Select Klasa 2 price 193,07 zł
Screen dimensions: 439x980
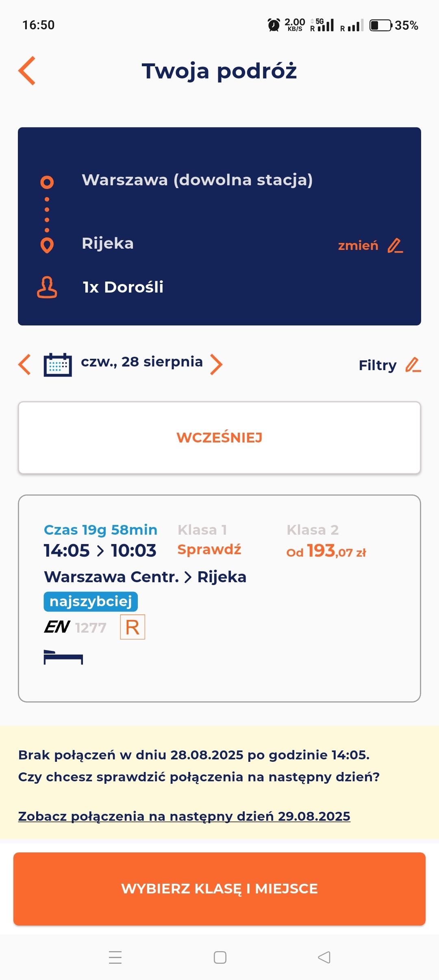click(326, 551)
